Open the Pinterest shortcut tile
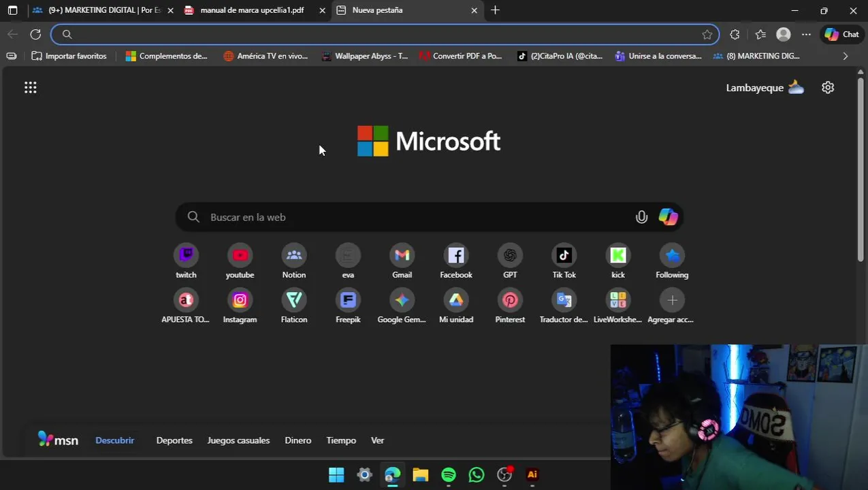 [510, 306]
